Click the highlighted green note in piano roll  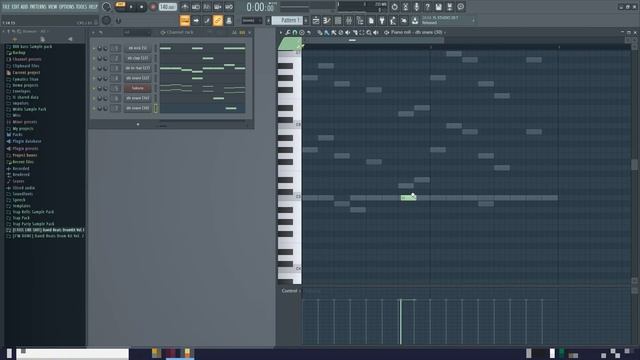tap(408, 198)
